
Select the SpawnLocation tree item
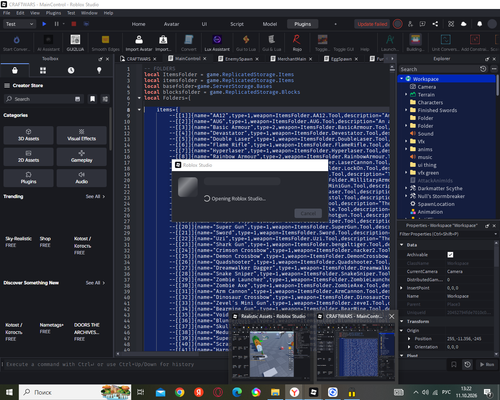[x=436, y=204]
